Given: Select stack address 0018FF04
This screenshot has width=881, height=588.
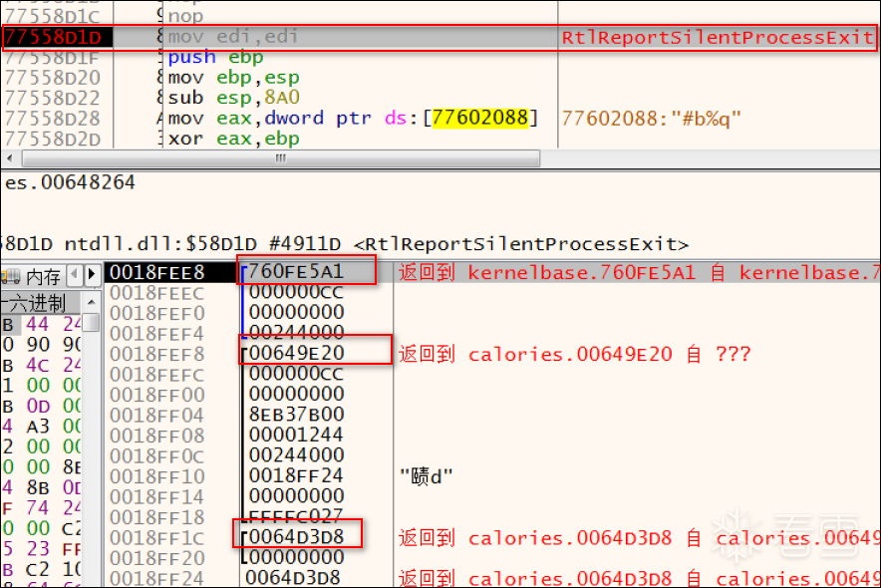Looking at the screenshot, I should 157,416.
